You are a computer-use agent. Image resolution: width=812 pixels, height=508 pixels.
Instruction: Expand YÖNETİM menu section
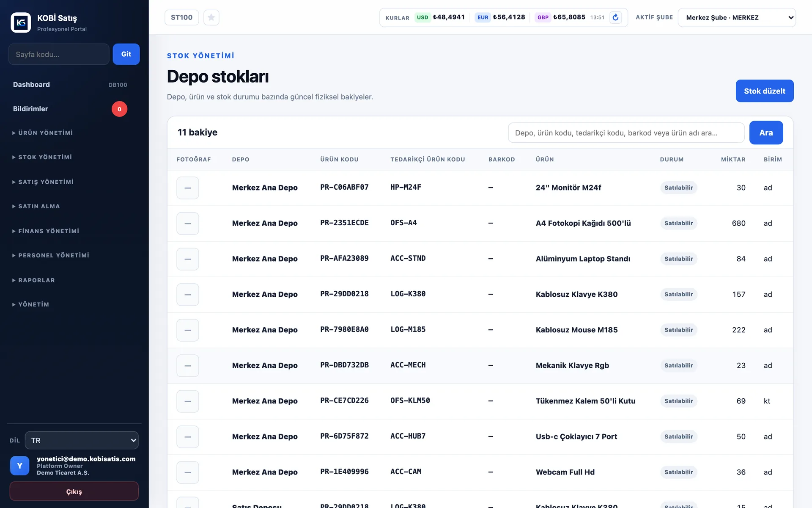(31, 304)
